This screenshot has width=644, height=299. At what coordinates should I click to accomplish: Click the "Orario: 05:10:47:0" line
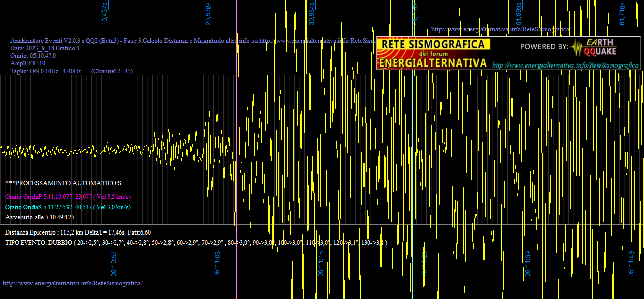click(x=33, y=56)
